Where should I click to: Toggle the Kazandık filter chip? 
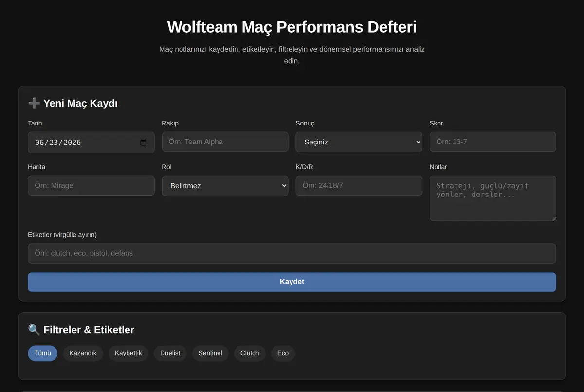pos(83,353)
